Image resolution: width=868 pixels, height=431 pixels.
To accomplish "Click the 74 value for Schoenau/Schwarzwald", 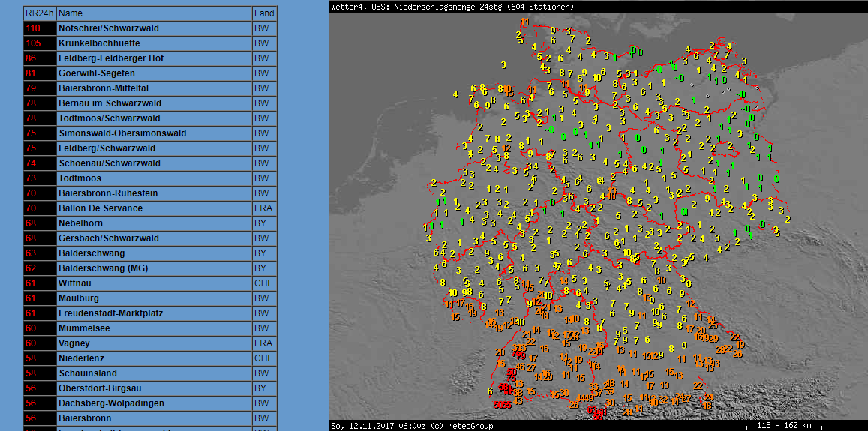I will tap(31, 163).
